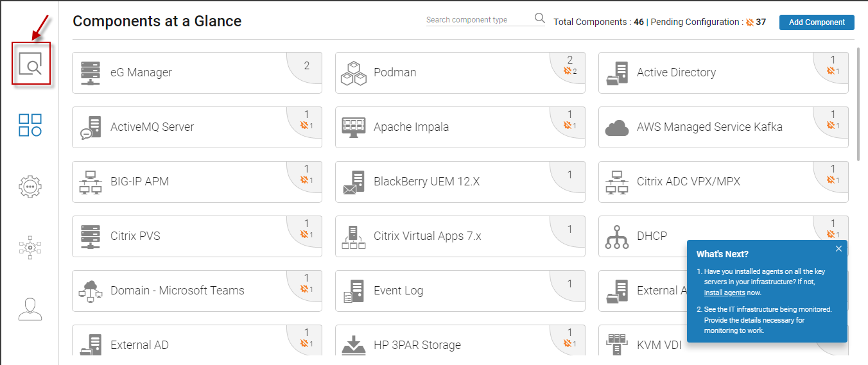The height and width of the screenshot is (365, 868).
Task: Click the What's Next? popup title
Action: click(722, 254)
